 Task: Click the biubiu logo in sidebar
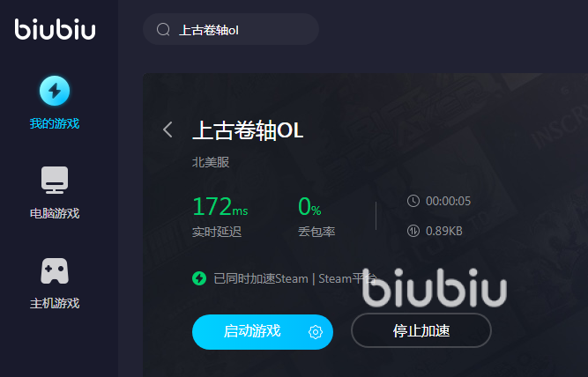coord(56,29)
